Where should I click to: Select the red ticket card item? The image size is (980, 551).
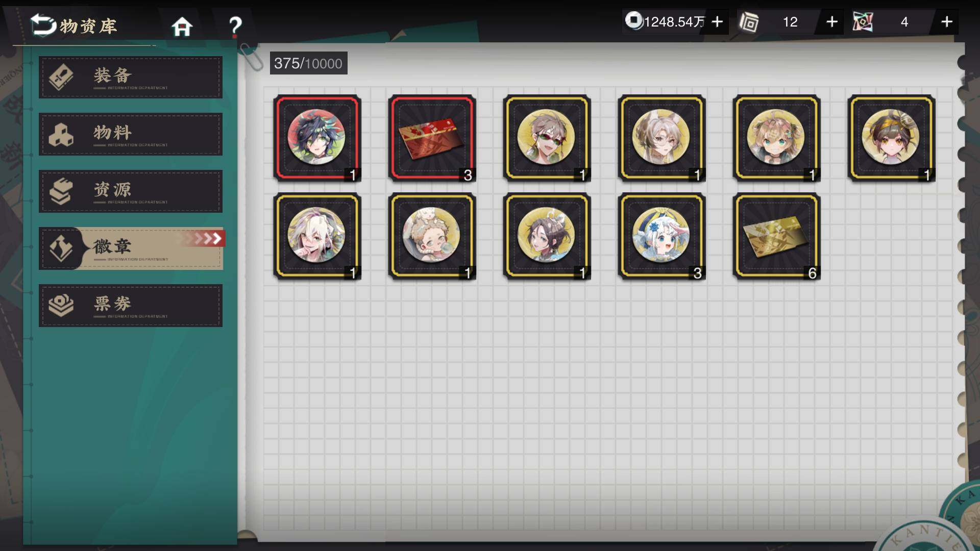[x=432, y=138]
